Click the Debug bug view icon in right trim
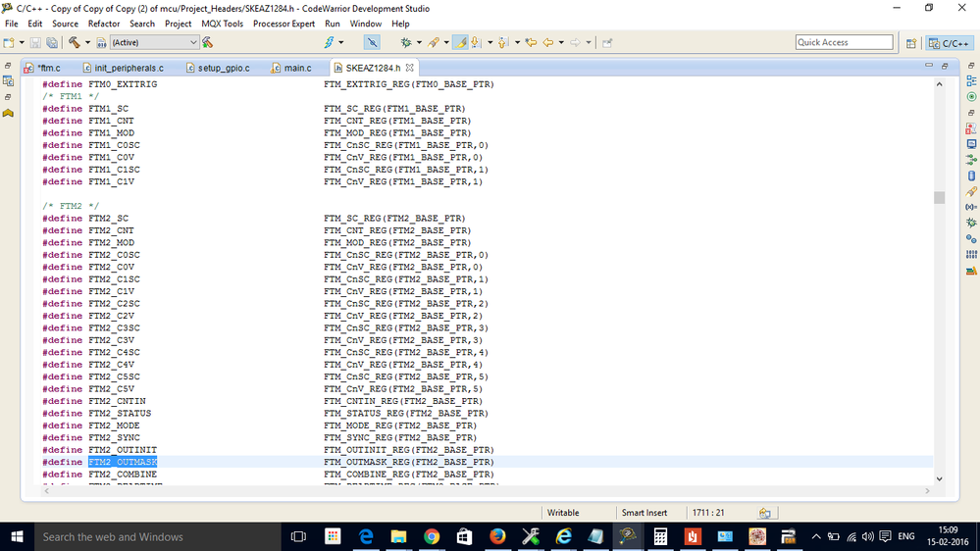The width and height of the screenshot is (980, 551). click(971, 223)
